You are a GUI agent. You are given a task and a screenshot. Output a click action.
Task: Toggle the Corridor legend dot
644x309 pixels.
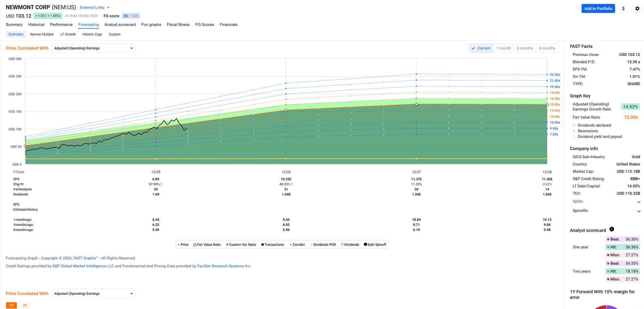click(290, 245)
